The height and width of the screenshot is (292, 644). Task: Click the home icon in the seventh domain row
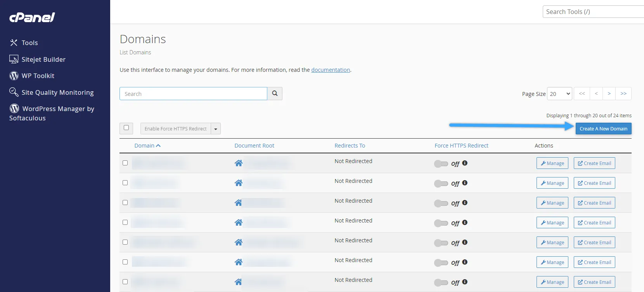coord(238,282)
